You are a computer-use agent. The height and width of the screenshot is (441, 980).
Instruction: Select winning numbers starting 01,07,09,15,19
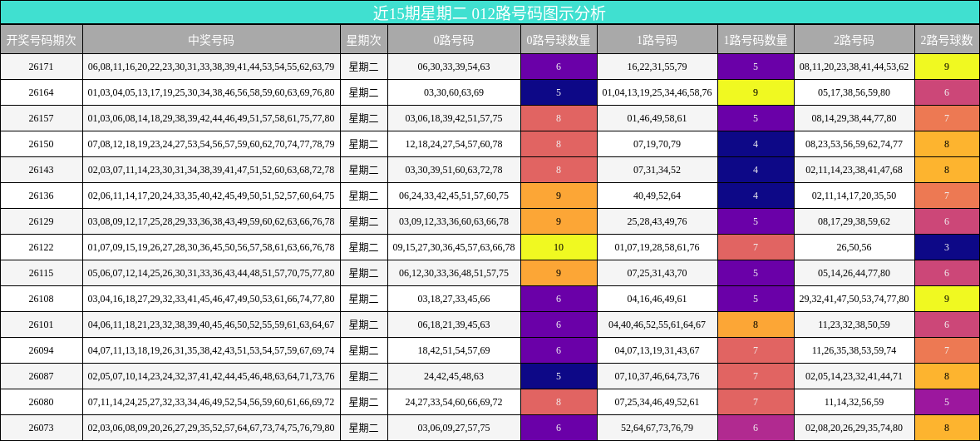point(211,247)
